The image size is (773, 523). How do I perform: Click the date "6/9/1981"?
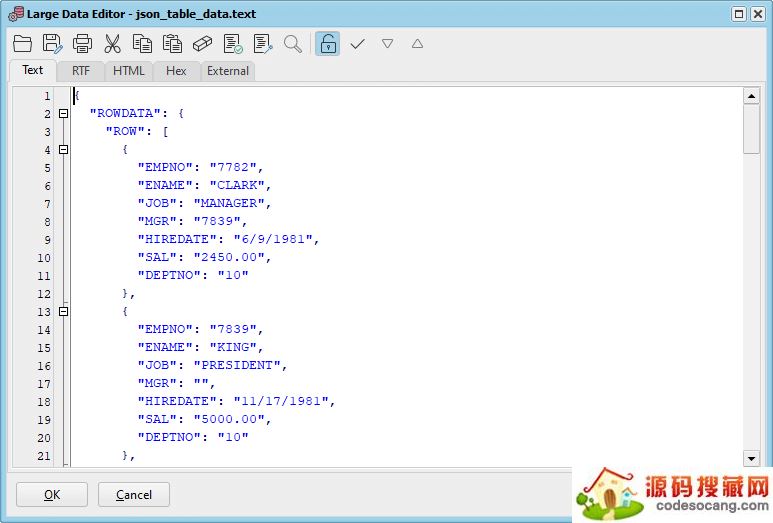tap(273, 239)
